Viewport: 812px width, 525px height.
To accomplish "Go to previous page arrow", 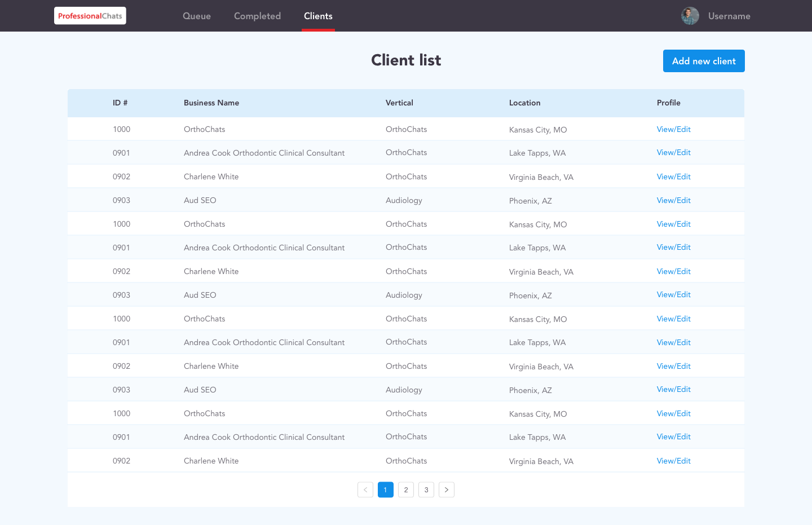I will pos(365,489).
